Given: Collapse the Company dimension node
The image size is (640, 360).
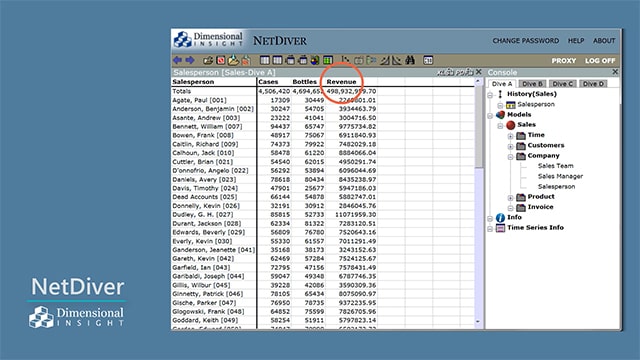Looking at the screenshot, I should 510,157.
